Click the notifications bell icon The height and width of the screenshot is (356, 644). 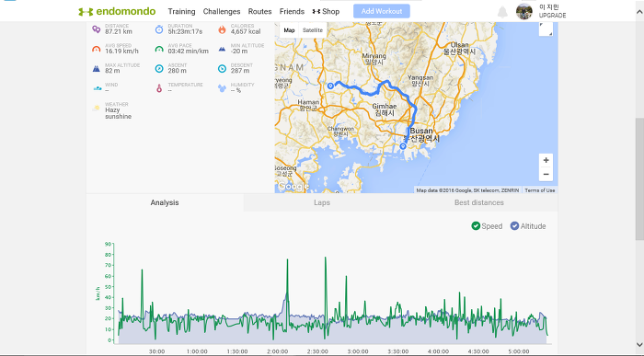pos(502,12)
